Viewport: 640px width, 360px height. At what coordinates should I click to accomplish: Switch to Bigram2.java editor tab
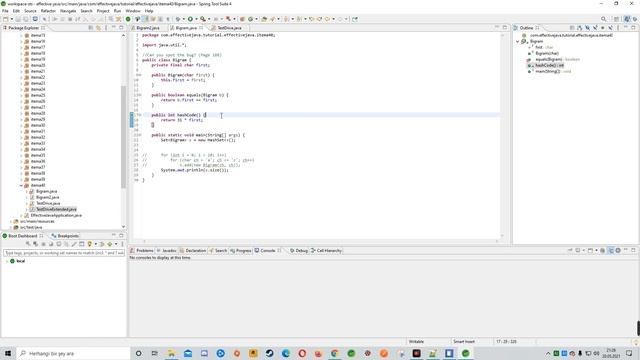pyautogui.click(x=148, y=28)
